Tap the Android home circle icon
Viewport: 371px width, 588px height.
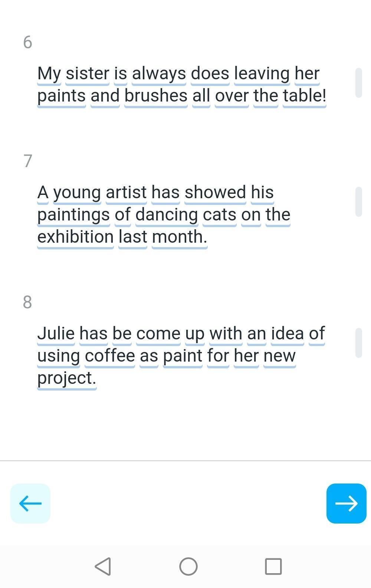pyautogui.click(x=188, y=566)
